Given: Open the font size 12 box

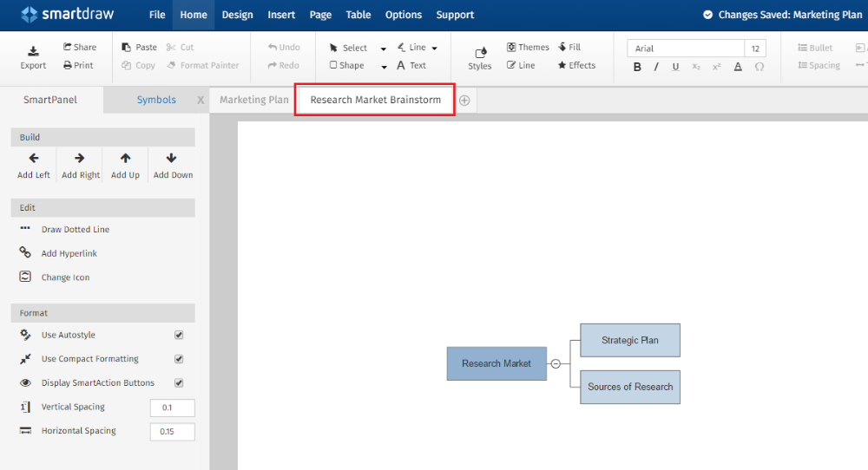Looking at the screenshot, I should coord(755,48).
